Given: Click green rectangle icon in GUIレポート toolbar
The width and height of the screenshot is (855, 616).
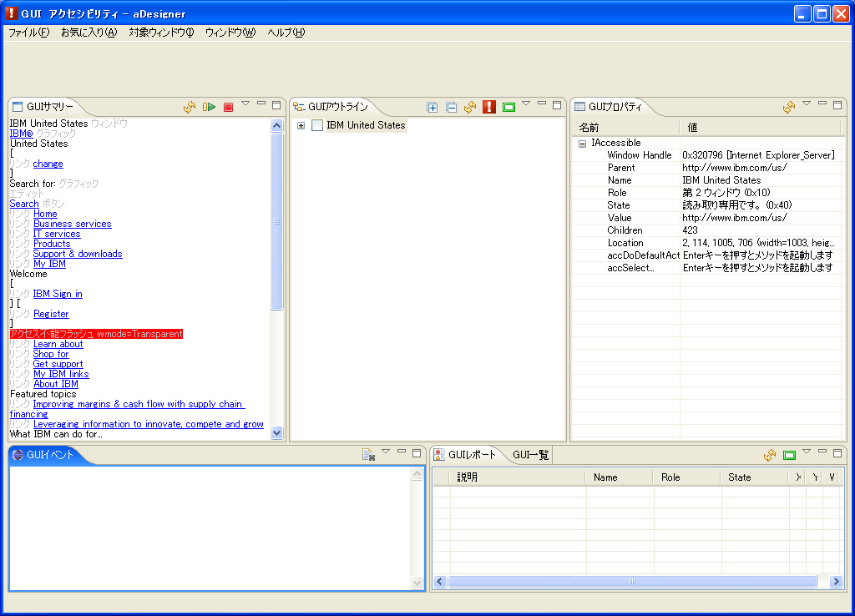Looking at the screenshot, I should (789, 455).
